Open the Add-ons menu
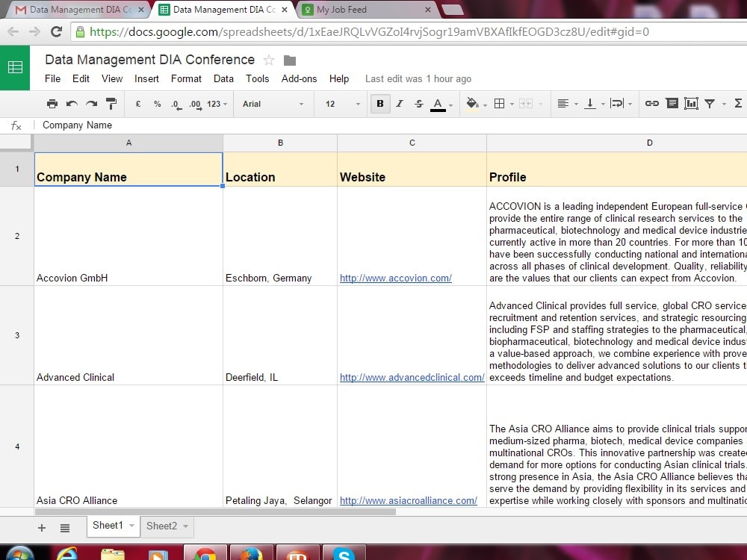Screen dimensions: 747x560 [300, 78]
